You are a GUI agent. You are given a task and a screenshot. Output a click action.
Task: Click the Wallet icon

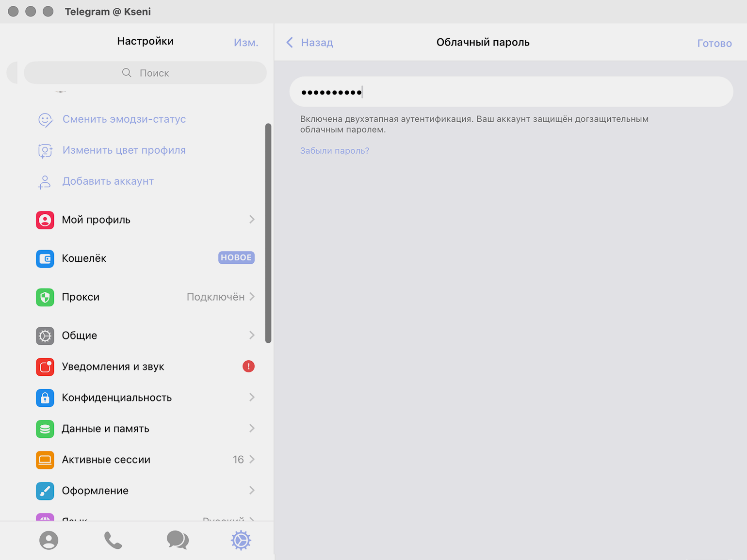[x=45, y=258]
